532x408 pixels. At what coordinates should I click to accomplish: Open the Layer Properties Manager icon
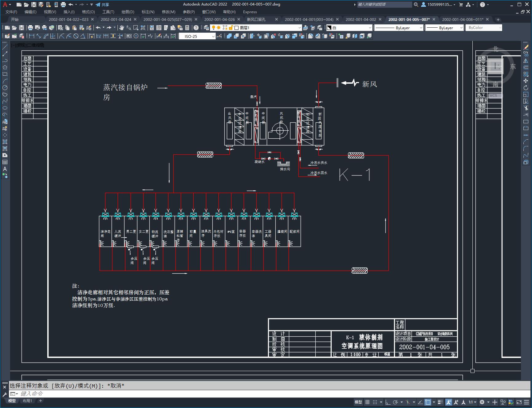(x=206, y=28)
